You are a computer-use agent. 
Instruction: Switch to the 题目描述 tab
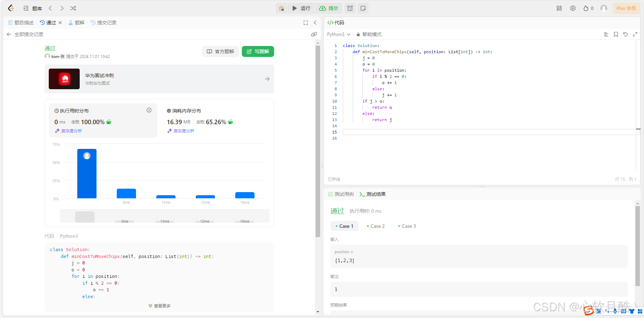pyautogui.click(x=21, y=23)
